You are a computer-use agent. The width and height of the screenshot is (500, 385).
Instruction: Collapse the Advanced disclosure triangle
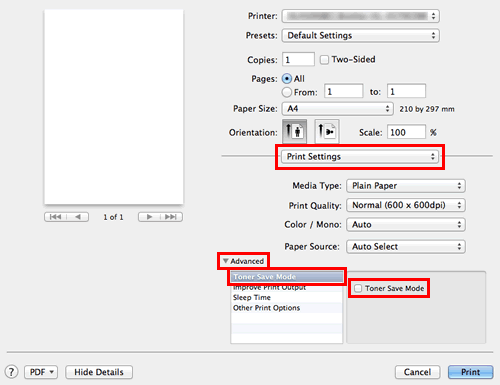pos(226,261)
